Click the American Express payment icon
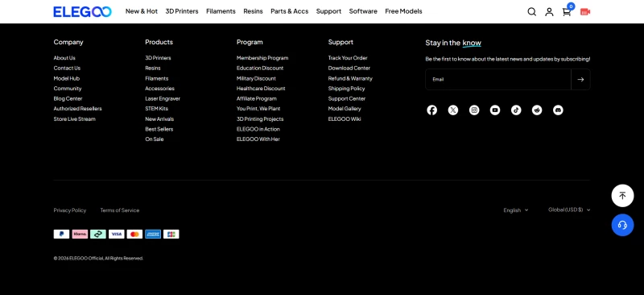Viewport: 644px width, 295px height. click(x=153, y=234)
